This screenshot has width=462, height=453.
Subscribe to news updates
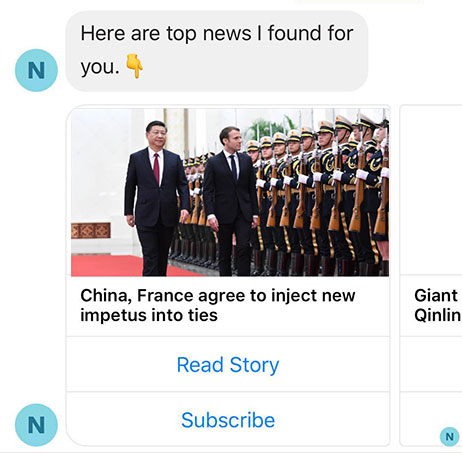pos(228,420)
